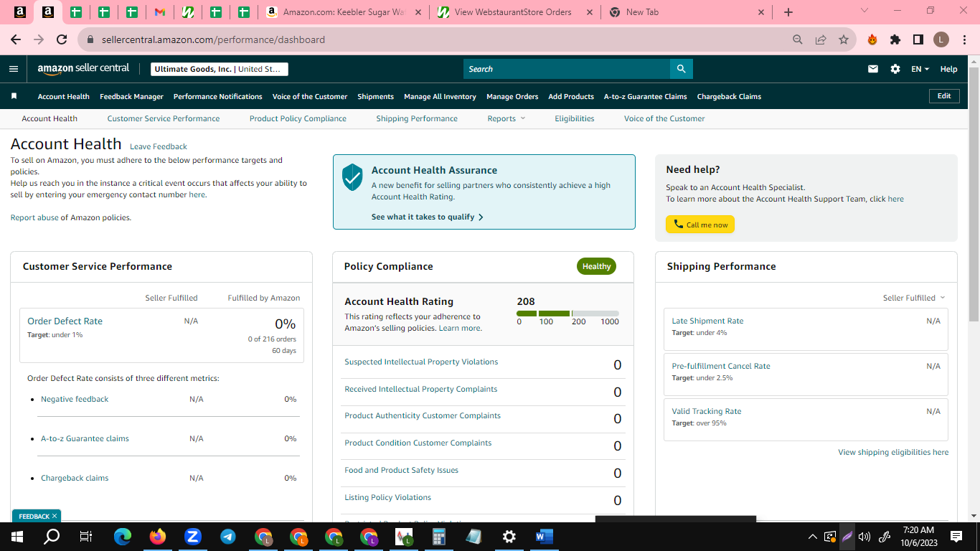Click the page vertical scrollbar
The height and width of the screenshot is (551, 980).
974,194
